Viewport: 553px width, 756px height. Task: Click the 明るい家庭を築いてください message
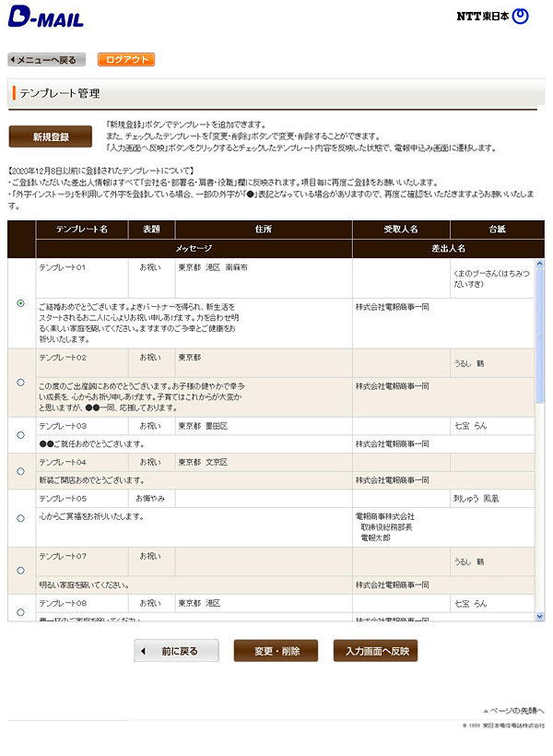point(84,585)
